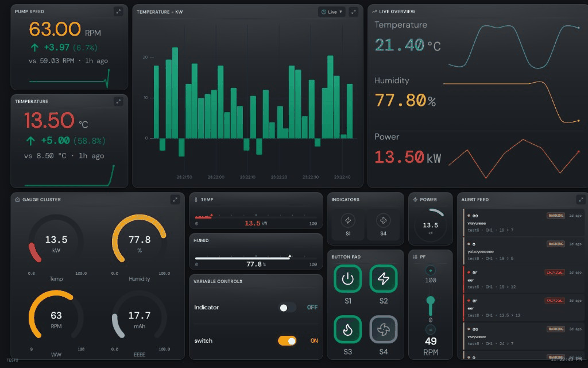Expand the Temperature card on the left
The image size is (588, 368).
point(118,101)
